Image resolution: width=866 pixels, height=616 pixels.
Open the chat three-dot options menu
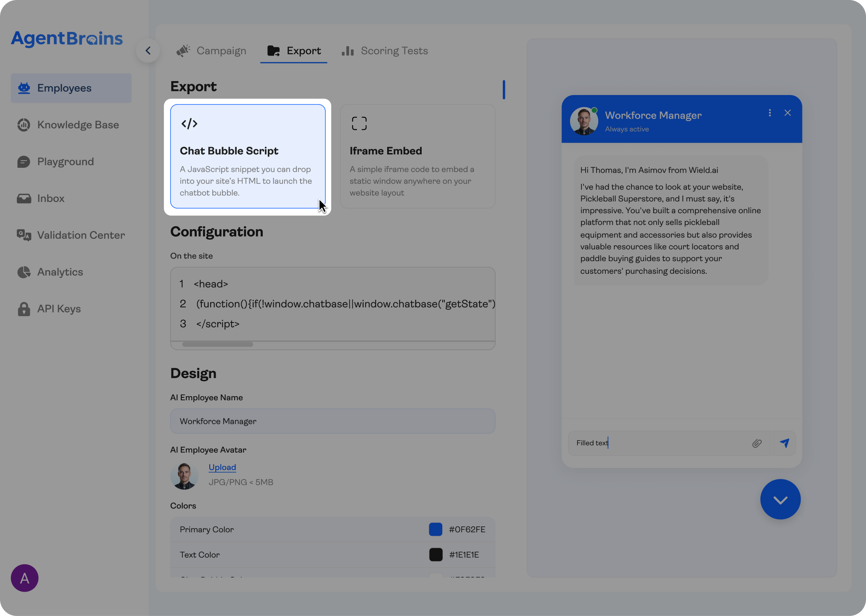[x=770, y=113]
